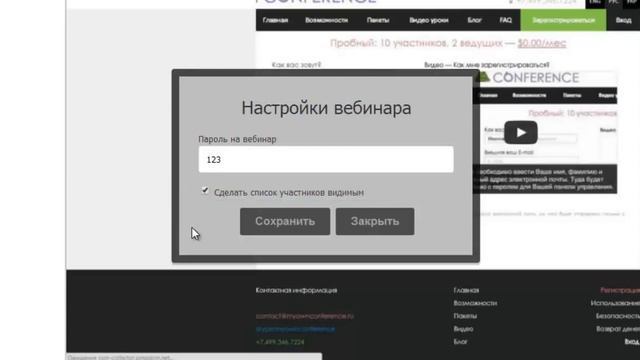Follow the $0.00/мес pricing link
Image resolution: width=640 pixels, height=360 pixels.
pyautogui.click(x=542, y=43)
